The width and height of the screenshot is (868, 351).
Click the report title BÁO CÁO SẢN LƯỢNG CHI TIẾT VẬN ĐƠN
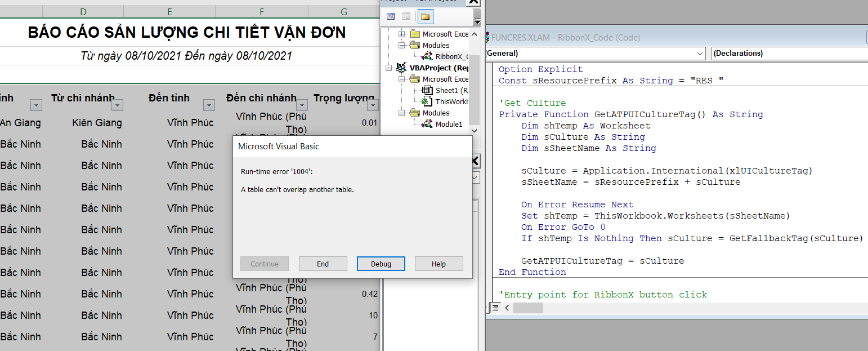pos(187,33)
